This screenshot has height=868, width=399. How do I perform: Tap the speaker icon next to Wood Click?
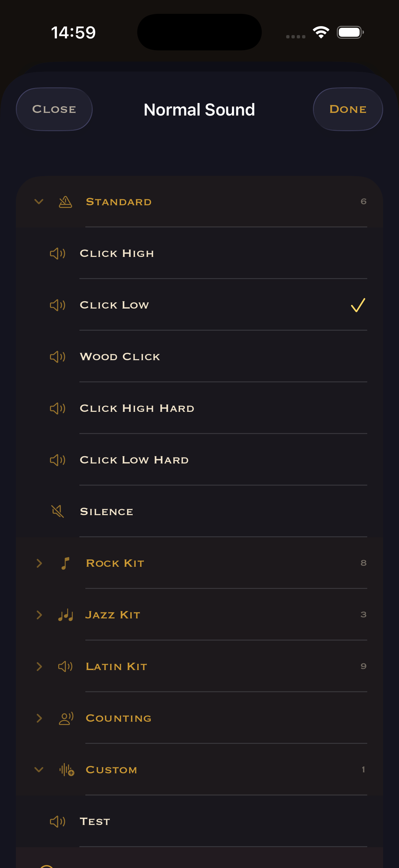58,357
